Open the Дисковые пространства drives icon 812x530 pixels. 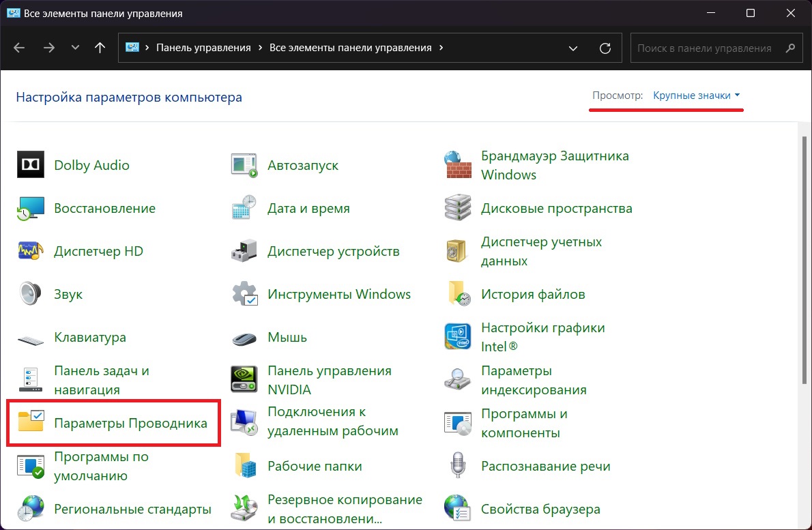click(458, 207)
